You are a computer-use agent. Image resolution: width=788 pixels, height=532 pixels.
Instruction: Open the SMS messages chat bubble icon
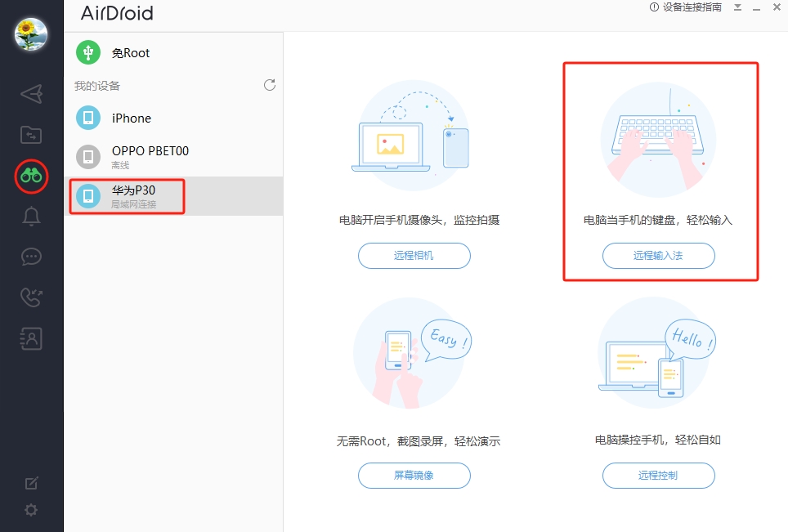click(31, 257)
